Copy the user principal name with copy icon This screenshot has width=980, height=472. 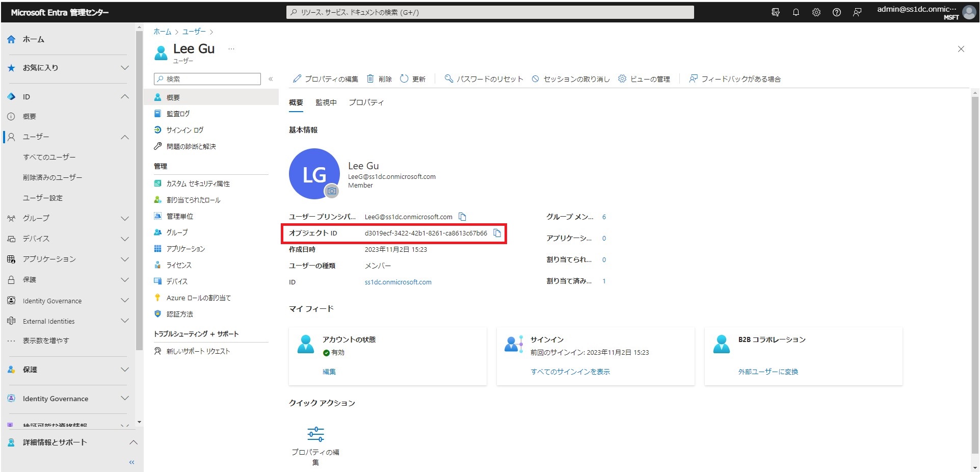[462, 217]
